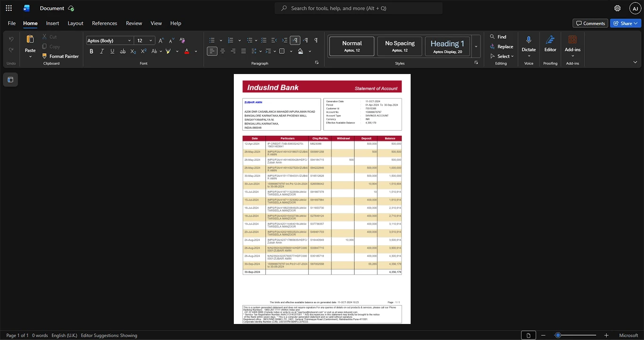The width and height of the screenshot is (644, 340).
Task: Adjust the zoom slider handle
Action: point(558,335)
